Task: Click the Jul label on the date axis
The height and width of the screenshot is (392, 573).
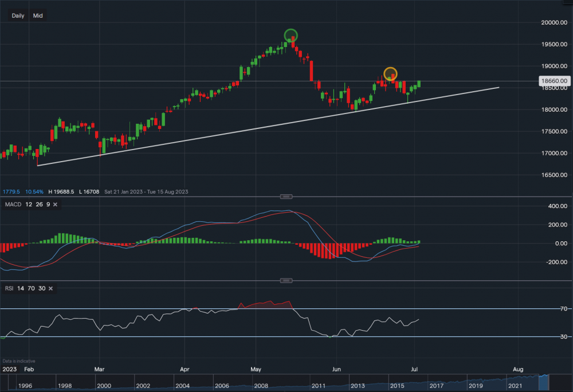Action: [414, 370]
